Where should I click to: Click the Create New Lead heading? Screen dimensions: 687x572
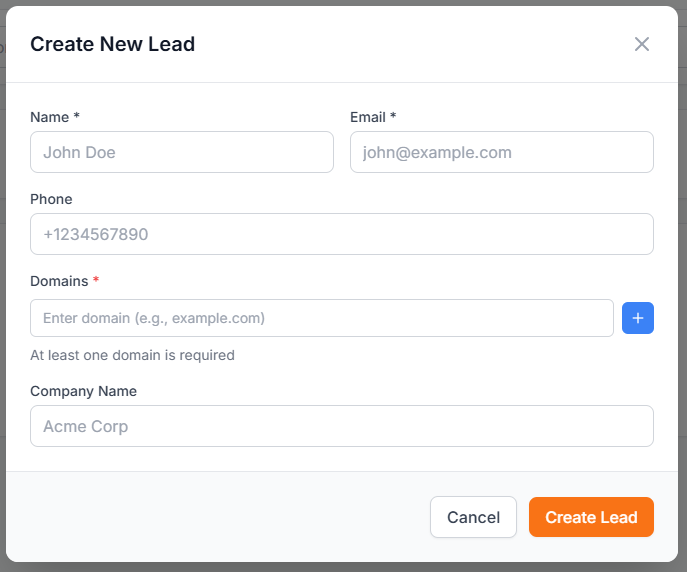(x=112, y=44)
